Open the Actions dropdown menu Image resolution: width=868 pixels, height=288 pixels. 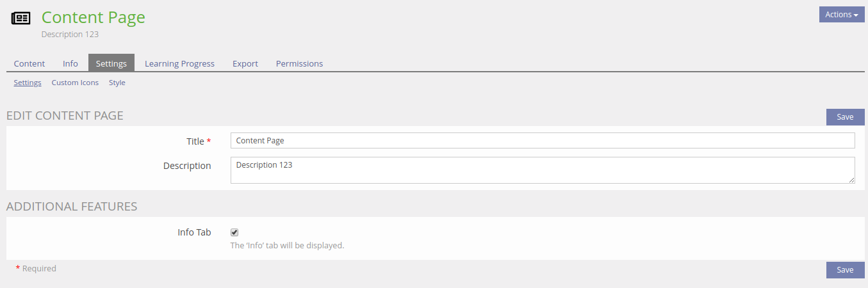[841, 15]
